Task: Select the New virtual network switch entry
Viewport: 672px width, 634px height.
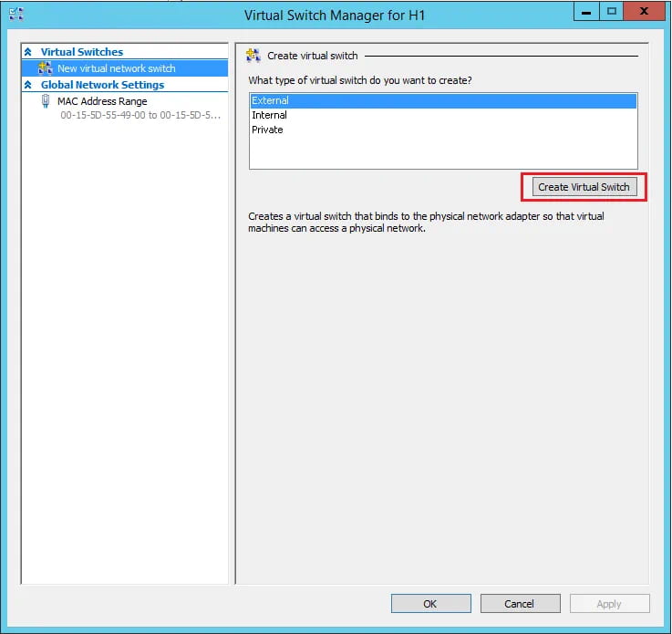Action: coord(116,68)
